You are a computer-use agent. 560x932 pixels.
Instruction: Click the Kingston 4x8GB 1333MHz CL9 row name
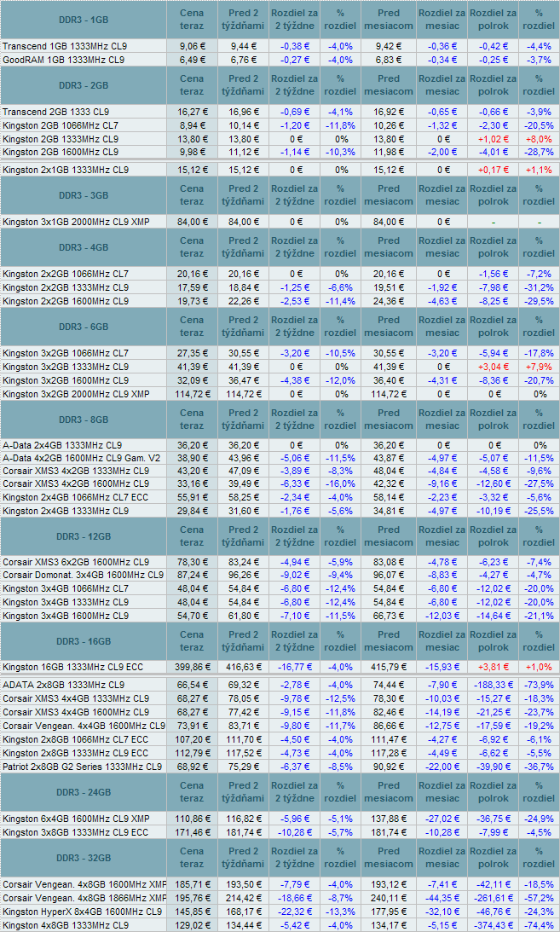[66, 925]
